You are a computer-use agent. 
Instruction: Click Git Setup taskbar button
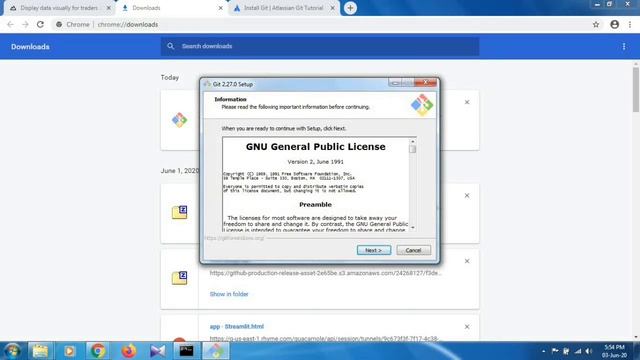point(216,351)
